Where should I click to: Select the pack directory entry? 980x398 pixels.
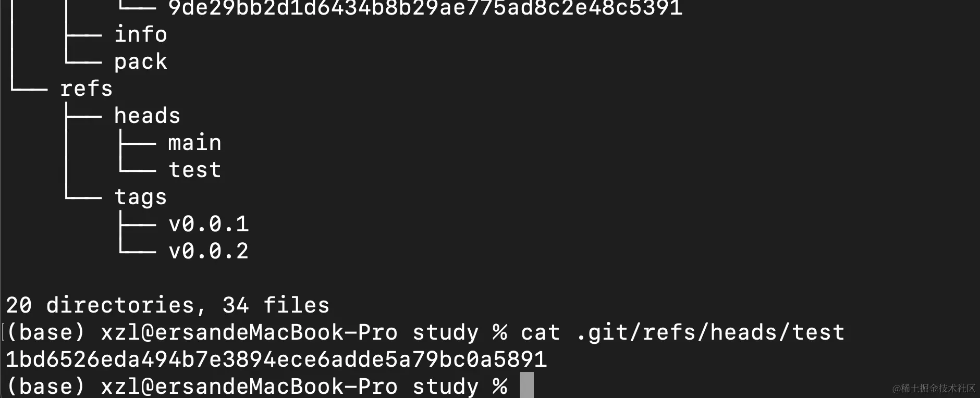click(x=141, y=62)
